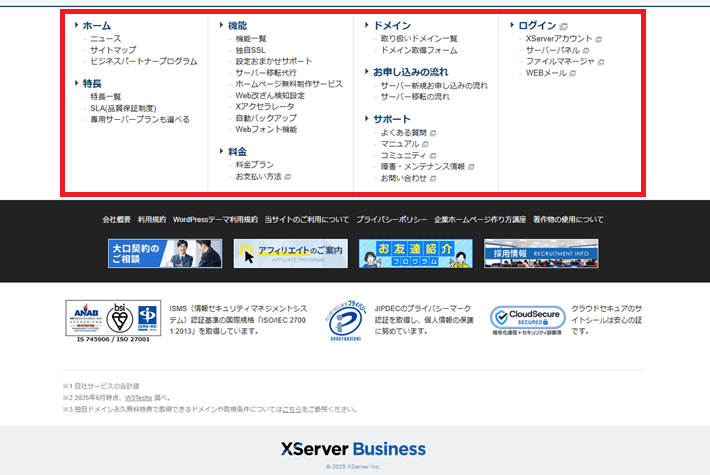Image resolution: width=710 pixels, height=475 pixels.
Task: Click external-link icon beside サーバーパネル
Action: point(586,51)
